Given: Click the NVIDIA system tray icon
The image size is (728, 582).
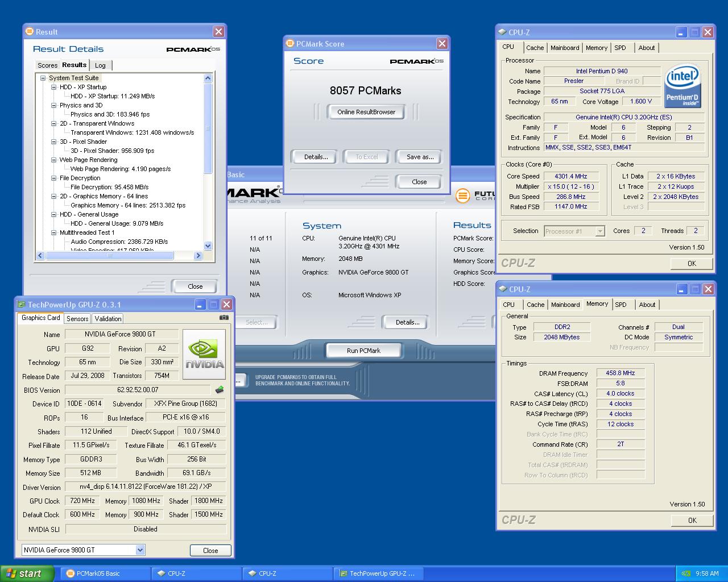Looking at the screenshot, I should (x=686, y=573).
